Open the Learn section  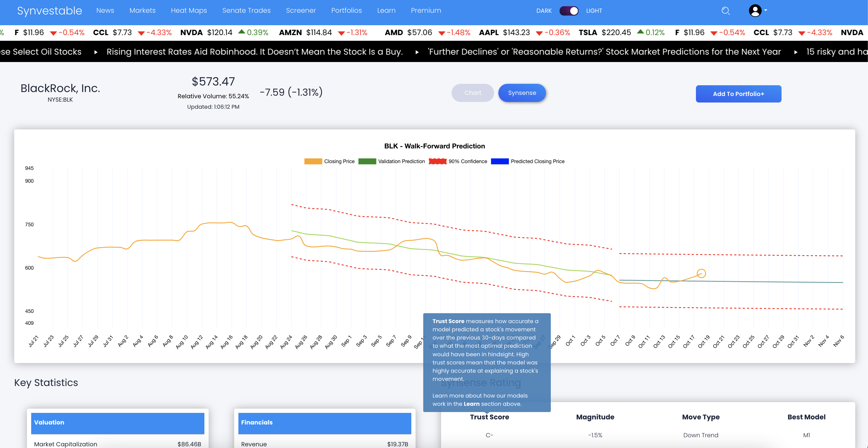tap(386, 10)
